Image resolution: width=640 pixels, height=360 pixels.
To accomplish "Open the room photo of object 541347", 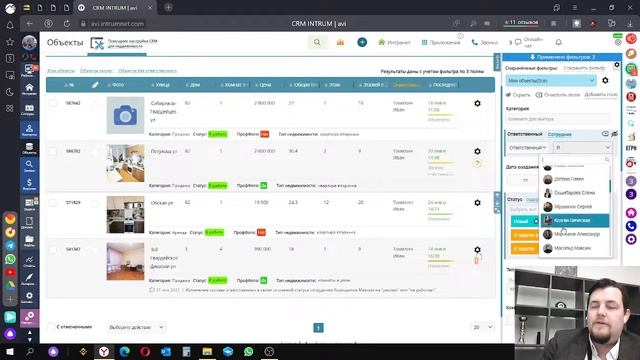I will (125, 261).
